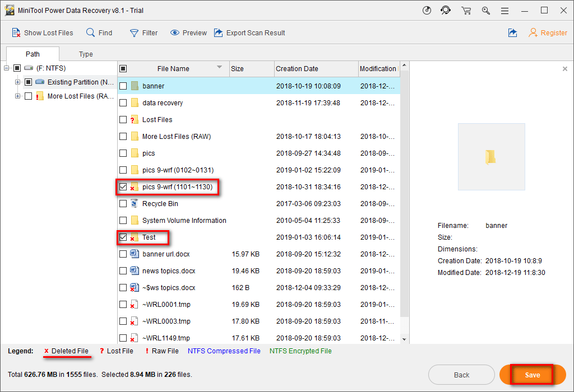Image resolution: width=574 pixels, height=392 pixels.
Task: Switch to the Type tab
Action: [86, 54]
